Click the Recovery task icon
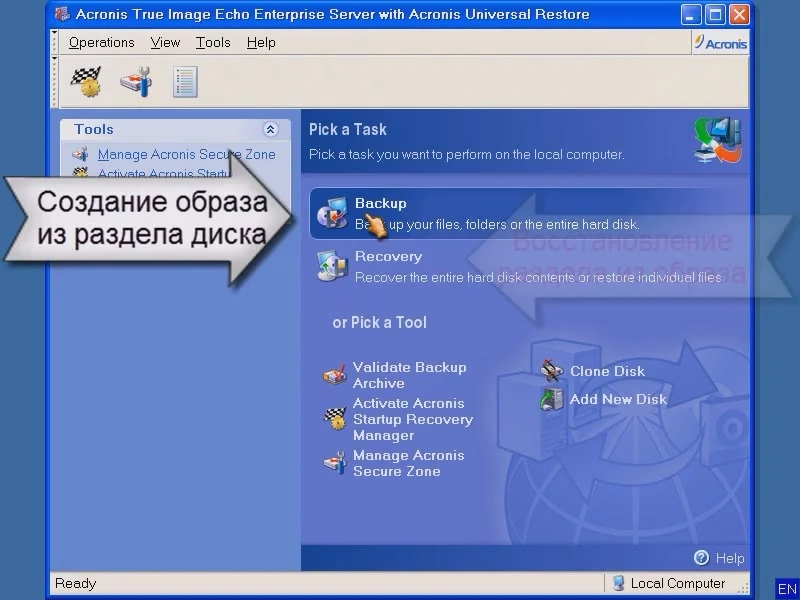The image size is (800, 600). [x=332, y=266]
